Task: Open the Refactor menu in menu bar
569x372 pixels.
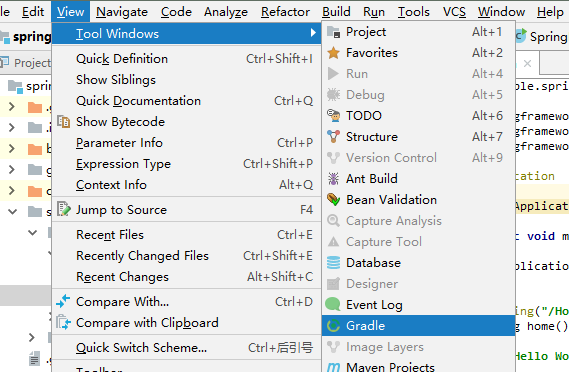Action: (x=285, y=12)
